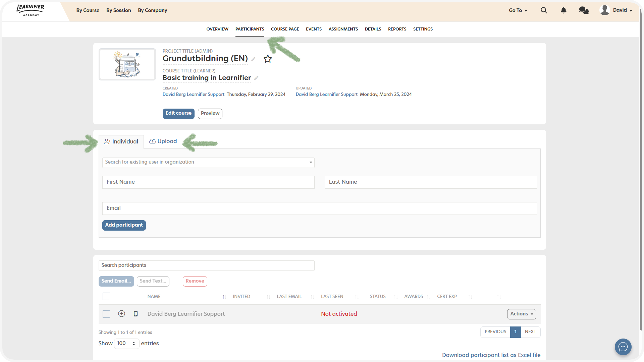Expand participant row with plus circle icon

(x=122, y=314)
